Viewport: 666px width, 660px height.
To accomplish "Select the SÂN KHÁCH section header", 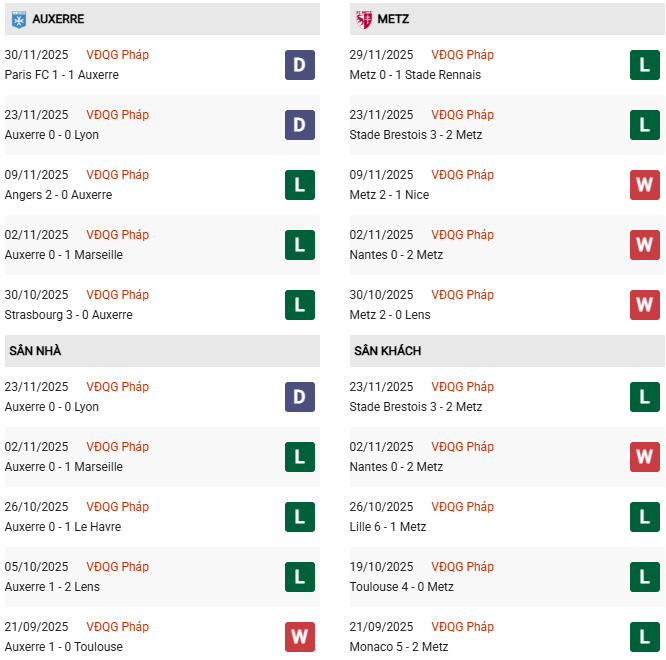I will point(387,351).
